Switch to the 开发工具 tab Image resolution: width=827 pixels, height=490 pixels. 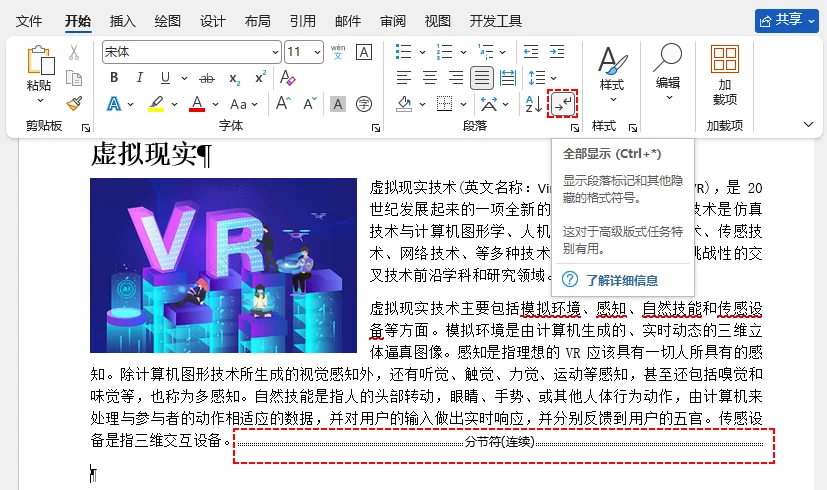pos(496,21)
